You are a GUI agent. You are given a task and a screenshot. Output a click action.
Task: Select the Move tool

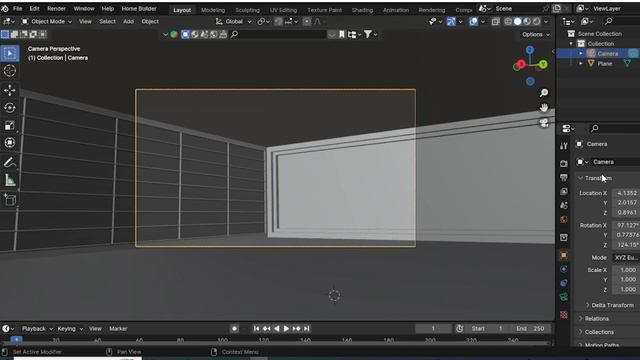coord(10,90)
